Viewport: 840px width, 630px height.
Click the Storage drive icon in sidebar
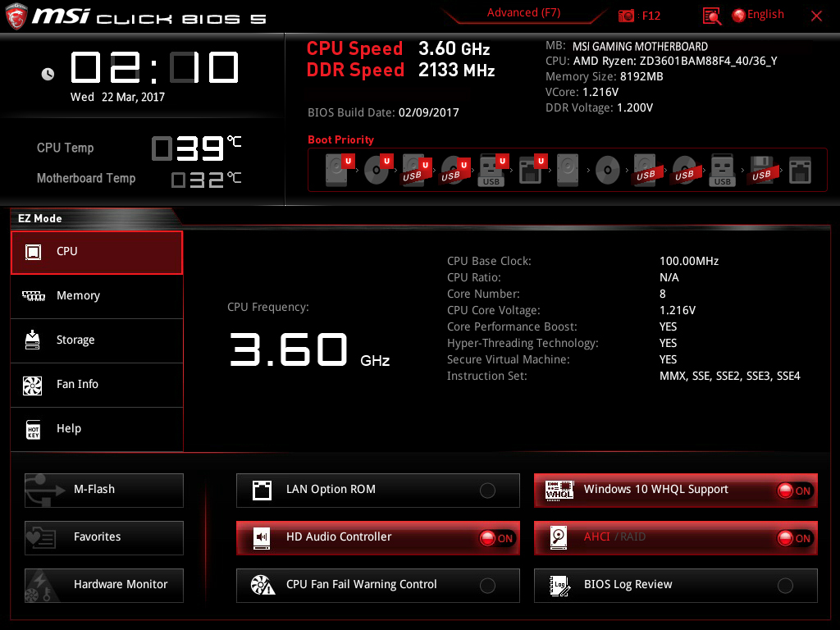(33, 340)
